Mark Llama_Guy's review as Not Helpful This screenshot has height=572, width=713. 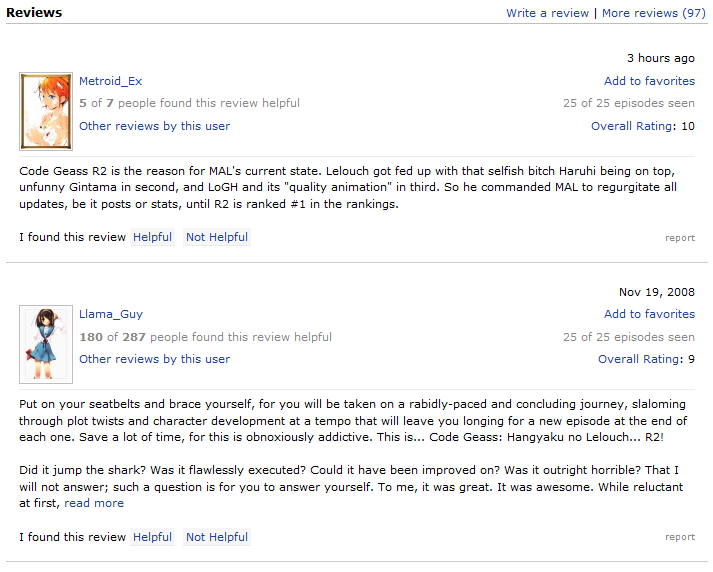tap(217, 537)
